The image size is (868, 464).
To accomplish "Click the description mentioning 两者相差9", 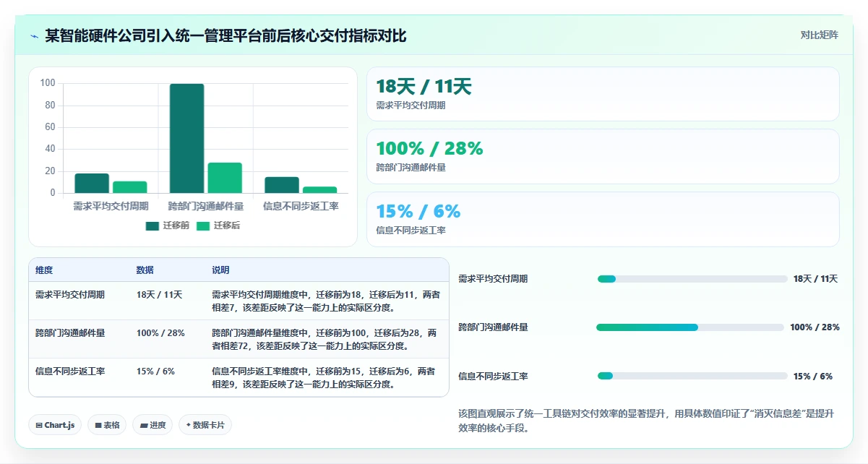I will 325,378.
